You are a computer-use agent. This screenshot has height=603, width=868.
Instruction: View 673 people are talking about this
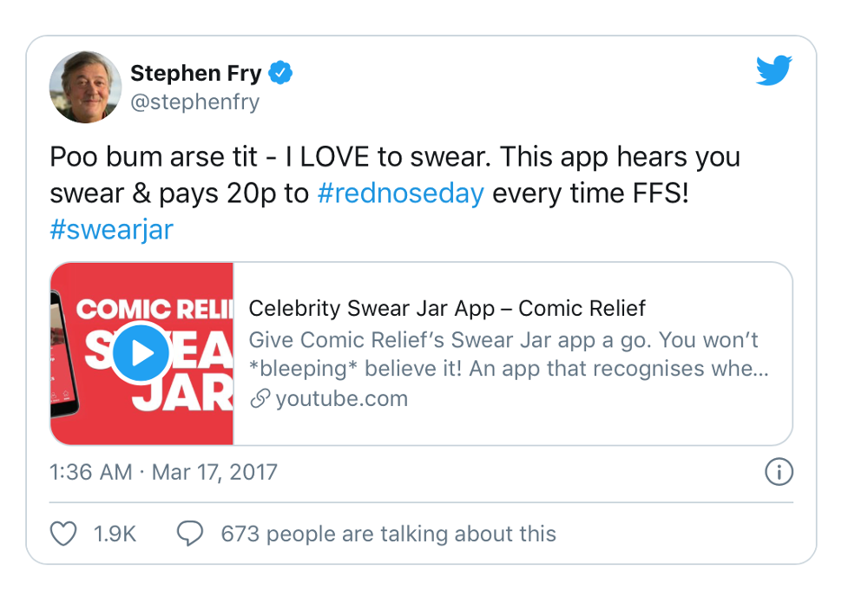[388, 533]
